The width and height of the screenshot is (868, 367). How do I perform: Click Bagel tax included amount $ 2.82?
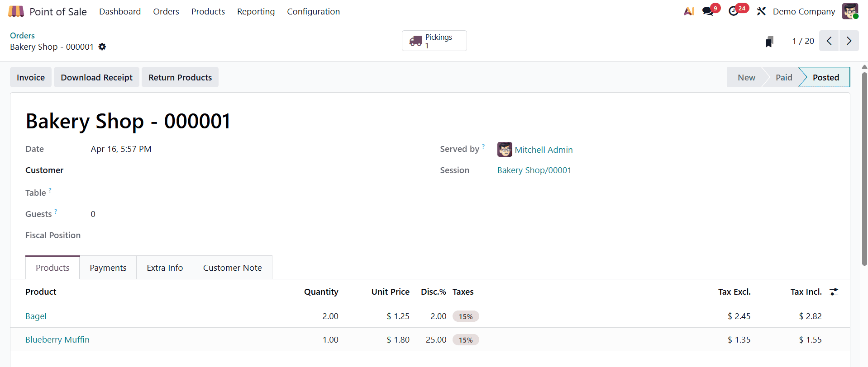pyautogui.click(x=810, y=316)
